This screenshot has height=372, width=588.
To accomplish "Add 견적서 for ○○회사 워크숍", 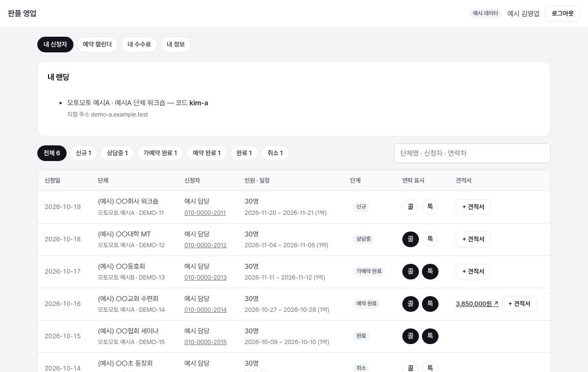I will (x=473, y=207).
